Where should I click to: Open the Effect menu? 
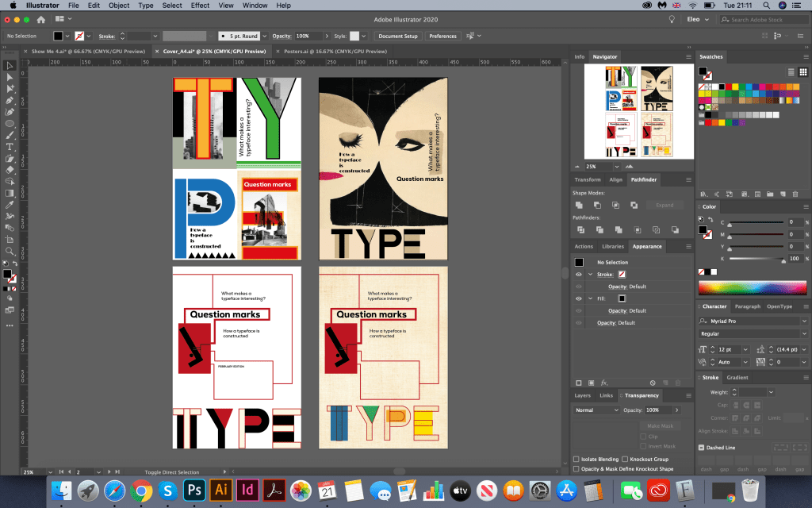pos(200,6)
